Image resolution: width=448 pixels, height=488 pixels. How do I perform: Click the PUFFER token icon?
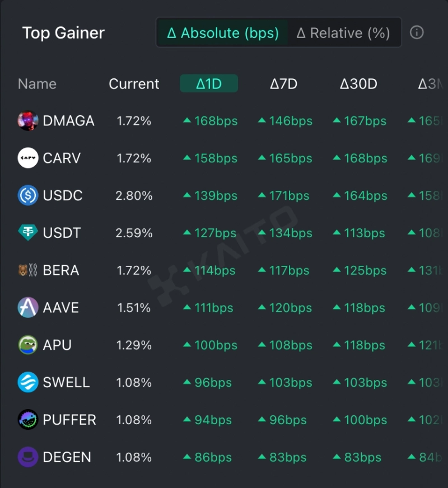pos(28,420)
